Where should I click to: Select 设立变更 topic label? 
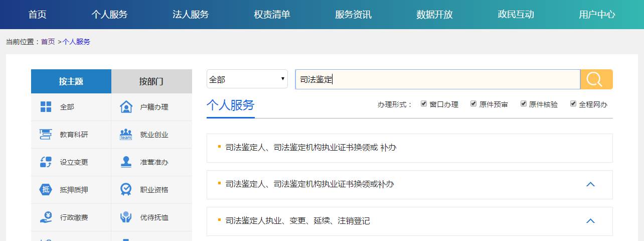tap(74, 162)
